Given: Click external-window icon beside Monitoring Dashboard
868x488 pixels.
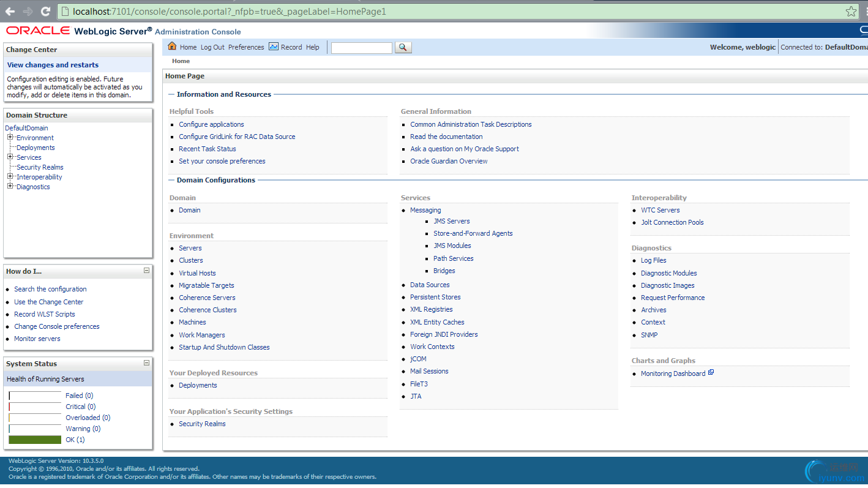Looking at the screenshot, I should [711, 372].
